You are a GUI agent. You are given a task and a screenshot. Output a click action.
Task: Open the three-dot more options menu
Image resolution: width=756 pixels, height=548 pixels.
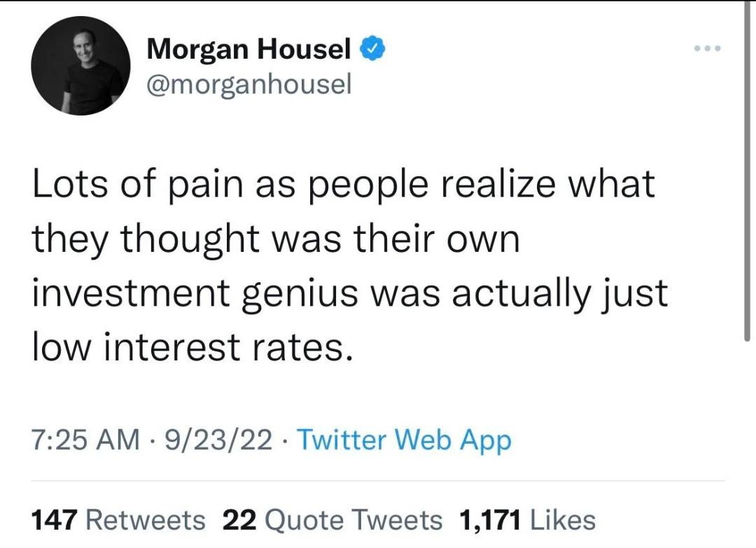(x=707, y=48)
